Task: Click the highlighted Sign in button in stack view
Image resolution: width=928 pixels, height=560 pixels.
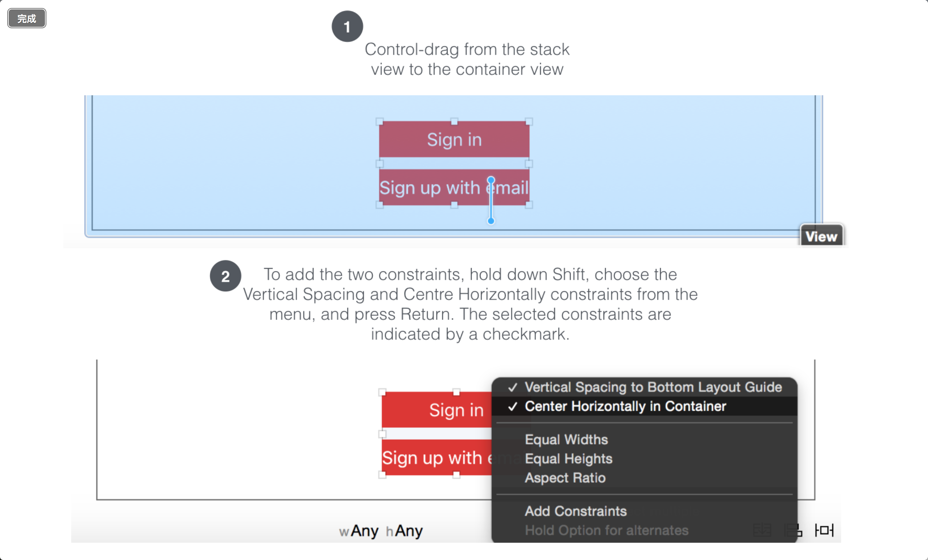Action: tap(454, 139)
